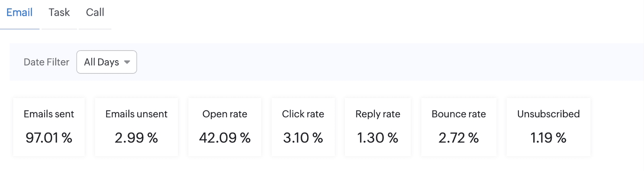Select the Bounce rate card title
The height and width of the screenshot is (171, 644).
(x=458, y=114)
